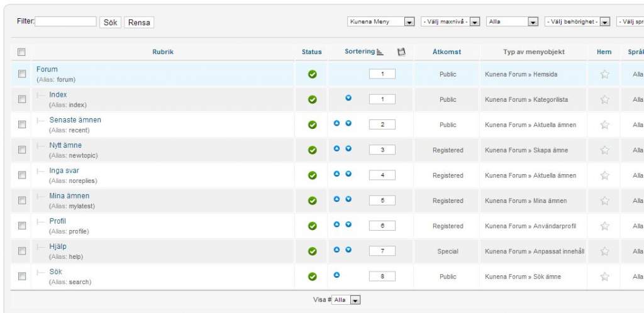The image size is (644, 313).
Task: Set Forum as home with star icon
Action: tap(604, 74)
